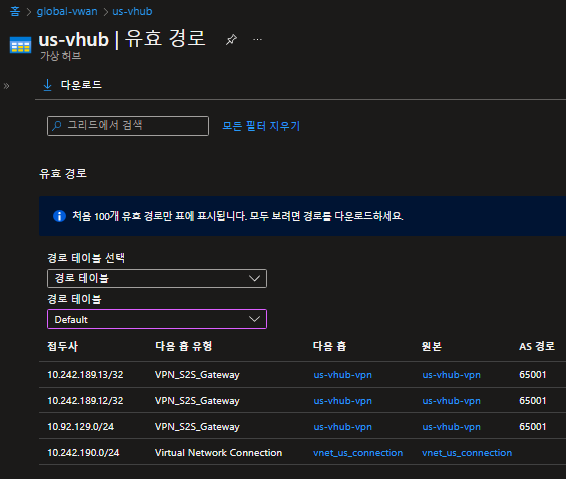Open global-vwan breadcrumb link
The height and width of the screenshot is (479, 566).
(67, 11)
